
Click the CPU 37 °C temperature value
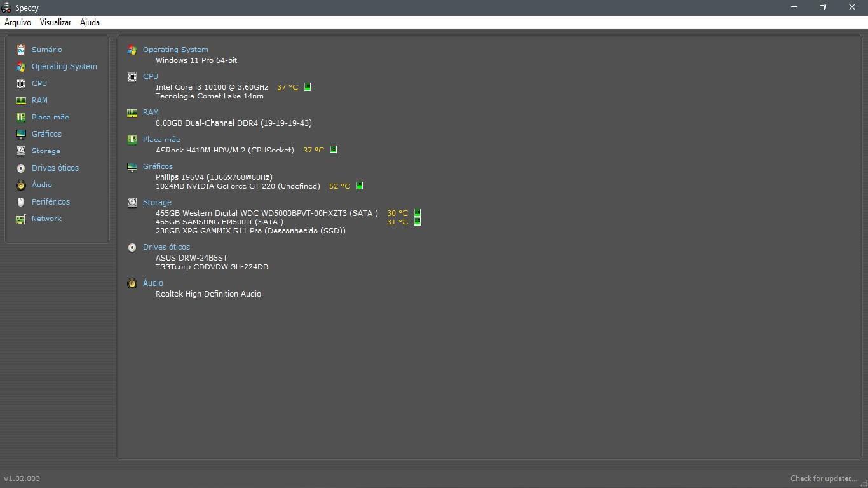coord(287,87)
